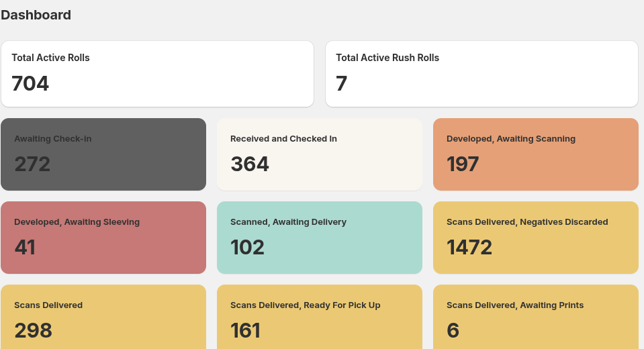Click the count 197

point(463,164)
